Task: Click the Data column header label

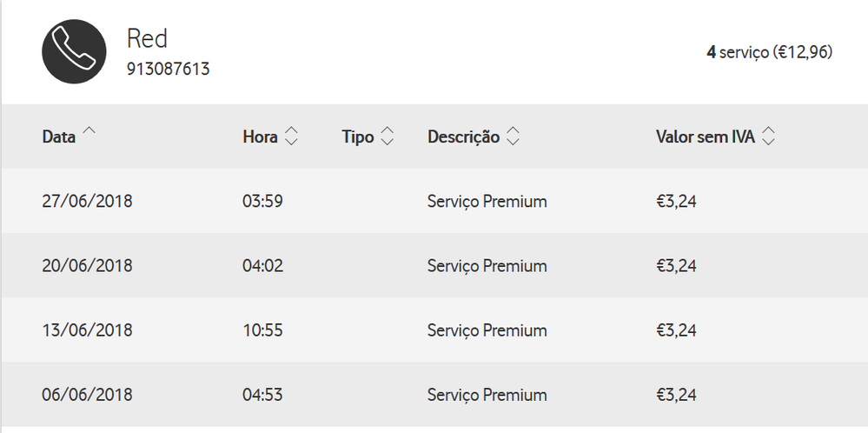Action: pos(59,137)
